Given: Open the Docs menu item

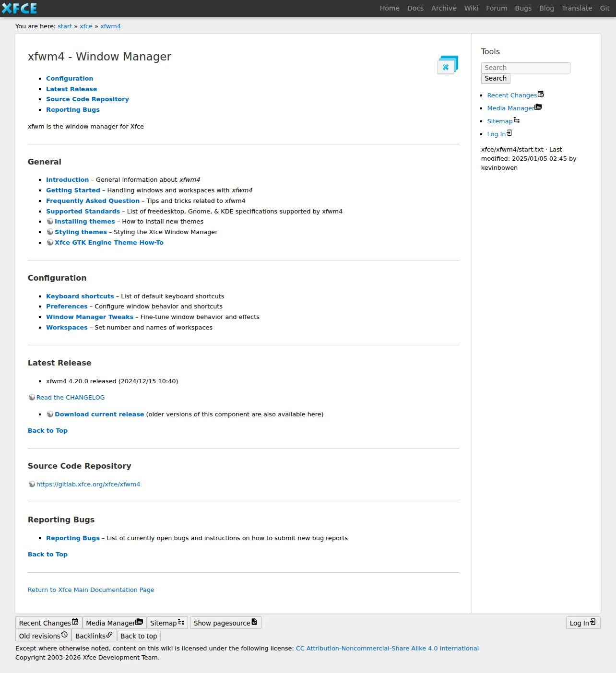Looking at the screenshot, I should (415, 8).
